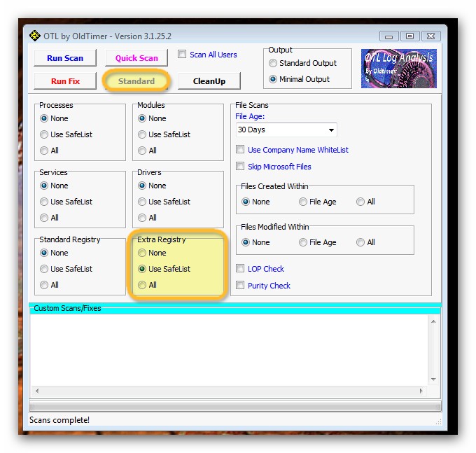Click the Run Scan button
This screenshot has height=453, width=476.
(x=65, y=58)
